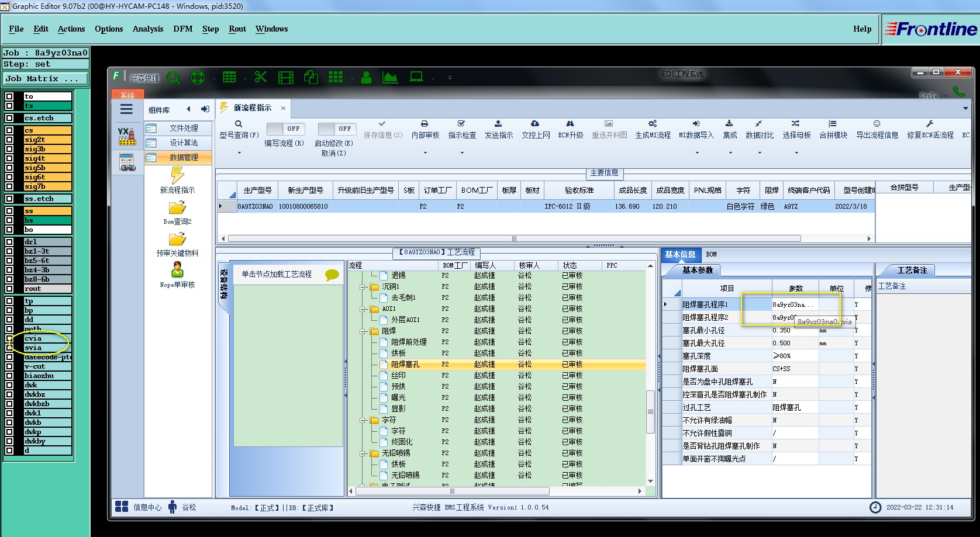Click the calculator icon in the sidebar

tap(127, 162)
